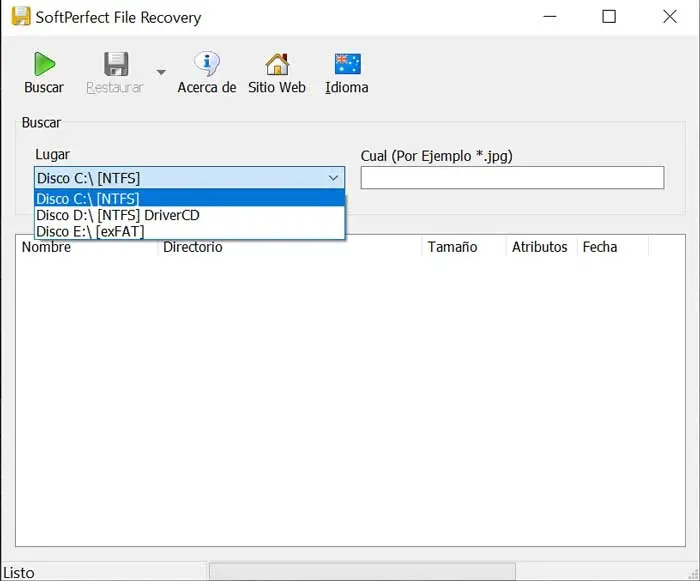Sort by Fecha column header
Viewport: 700px width, 581px height.
[x=612, y=247]
